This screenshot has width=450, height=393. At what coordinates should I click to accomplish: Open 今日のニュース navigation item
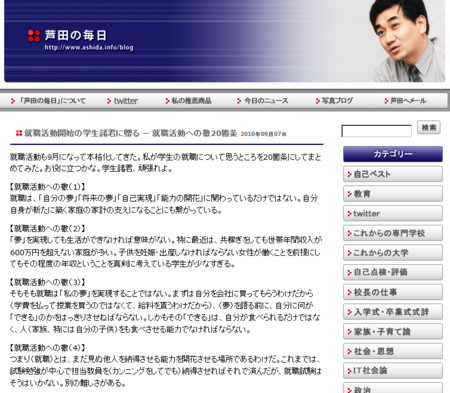pos(266,101)
